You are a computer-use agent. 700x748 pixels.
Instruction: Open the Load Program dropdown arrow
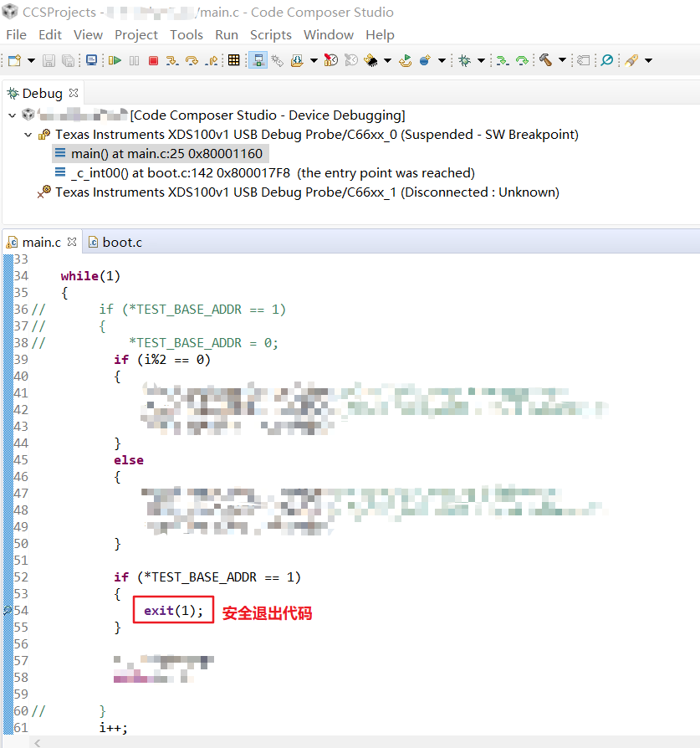(x=314, y=60)
